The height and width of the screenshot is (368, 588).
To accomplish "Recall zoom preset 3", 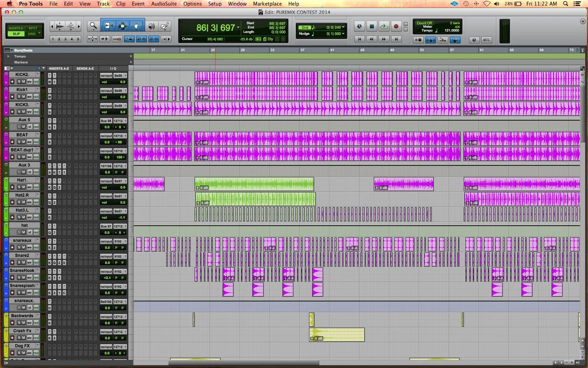I will point(65,39).
